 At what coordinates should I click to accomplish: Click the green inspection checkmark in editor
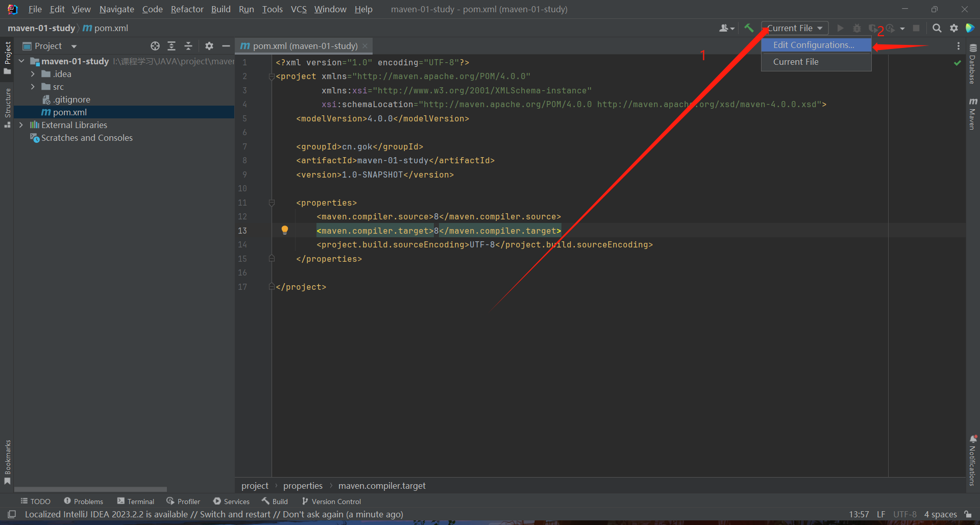pos(958,63)
